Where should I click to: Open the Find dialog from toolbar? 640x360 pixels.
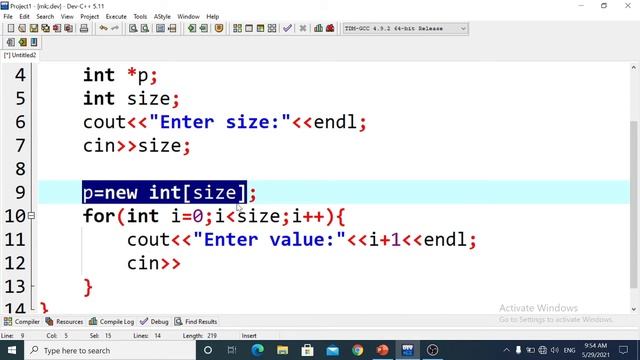[133, 28]
